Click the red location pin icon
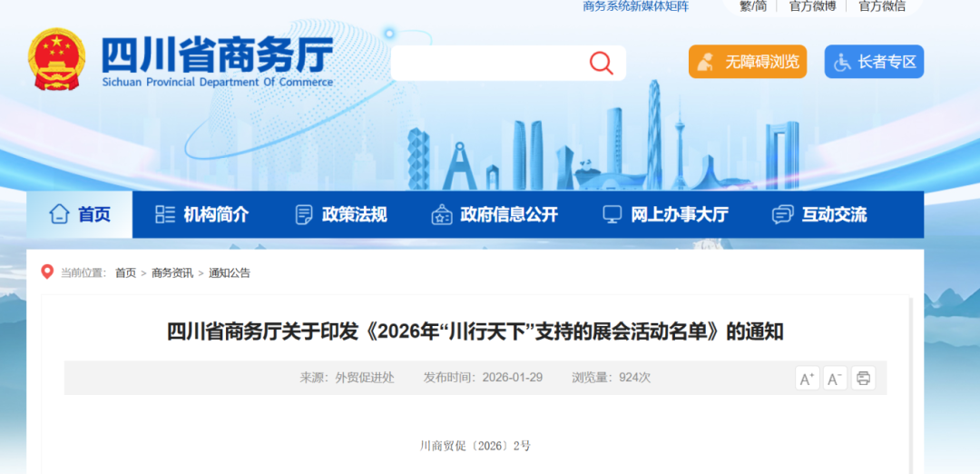 coord(47,272)
